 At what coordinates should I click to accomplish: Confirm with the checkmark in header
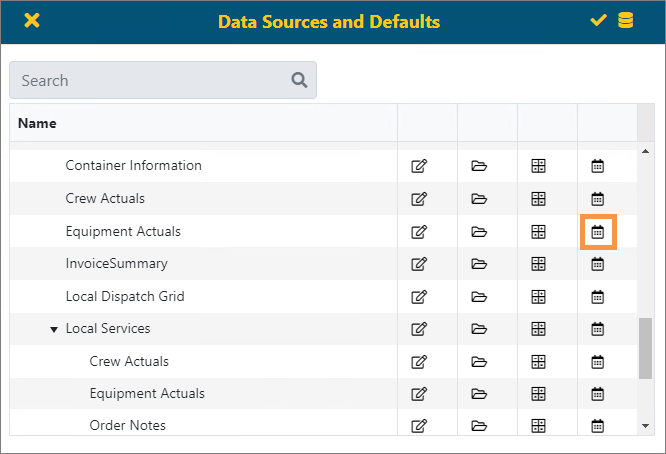599,21
